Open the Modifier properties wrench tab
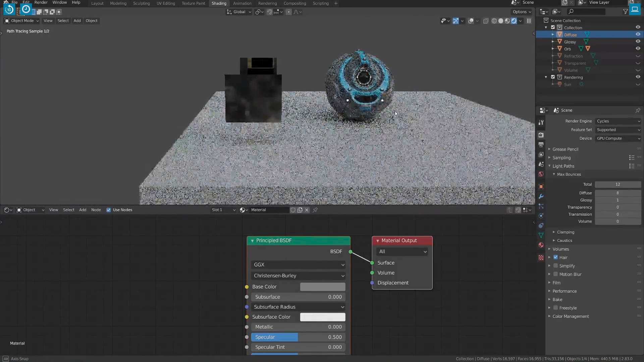The height and width of the screenshot is (362, 644). 541,196
